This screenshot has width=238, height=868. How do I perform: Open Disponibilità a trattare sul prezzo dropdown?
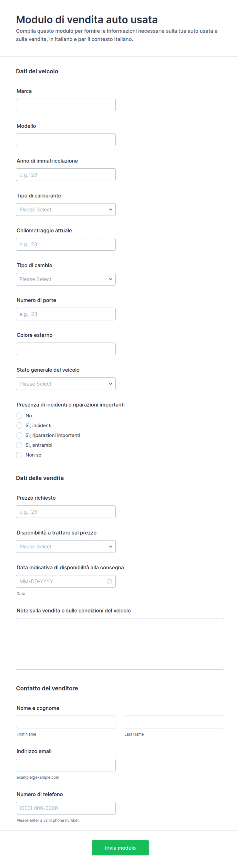[66, 546]
